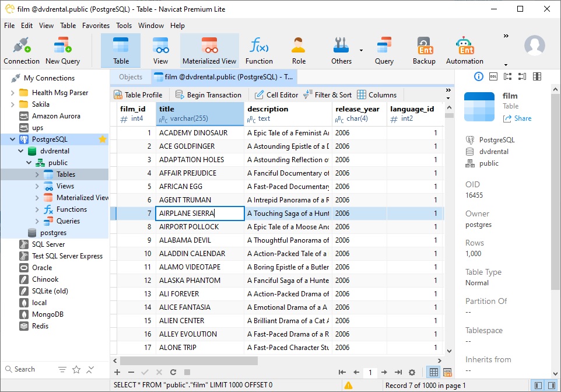Click the Function toolbar icon
Screen dimensions: 561x392
coord(259,51)
